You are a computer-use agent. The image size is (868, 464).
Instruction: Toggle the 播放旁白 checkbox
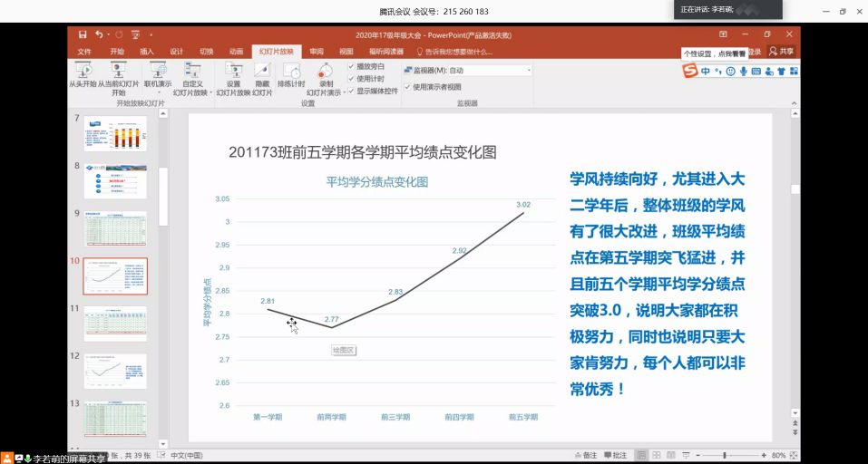click(352, 66)
